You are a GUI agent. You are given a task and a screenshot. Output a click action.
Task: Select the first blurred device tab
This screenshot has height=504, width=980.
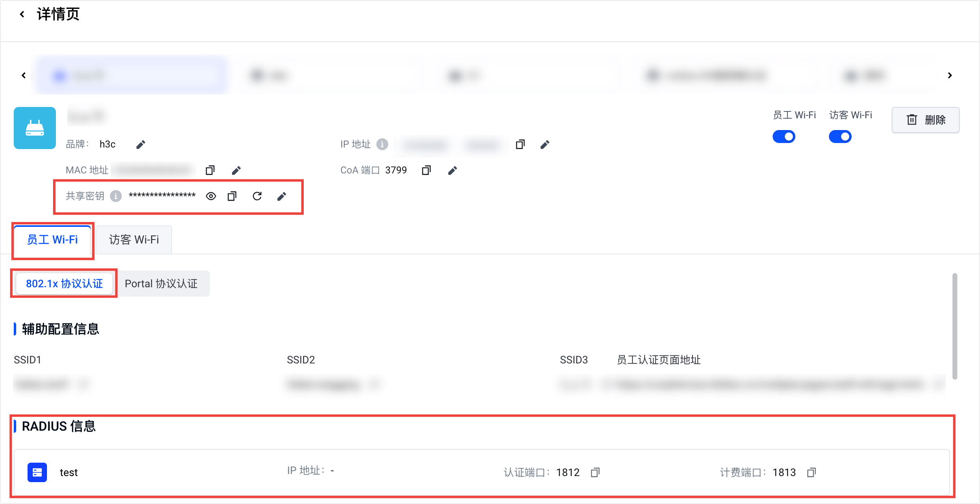[x=132, y=75]
